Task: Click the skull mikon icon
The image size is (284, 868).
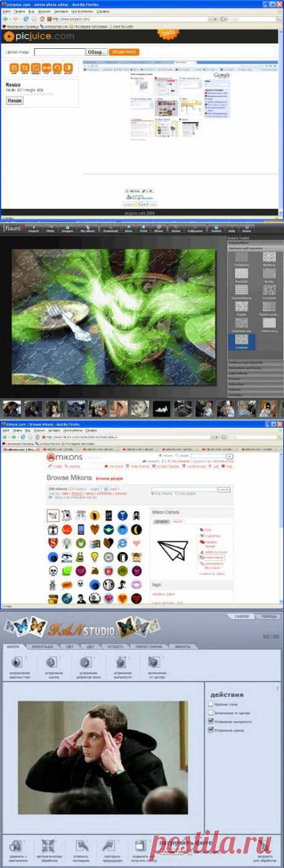Action: click(52, 570)
